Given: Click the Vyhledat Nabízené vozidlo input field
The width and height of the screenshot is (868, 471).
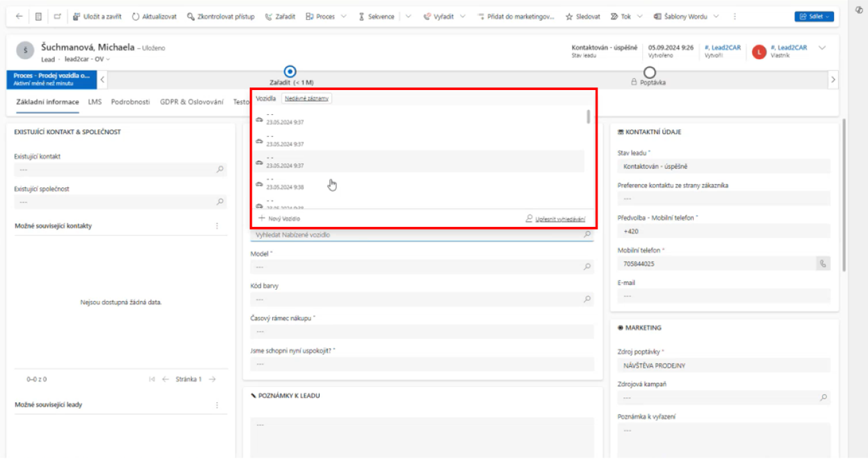Looking at the screenshot, I should pos(414,235).
